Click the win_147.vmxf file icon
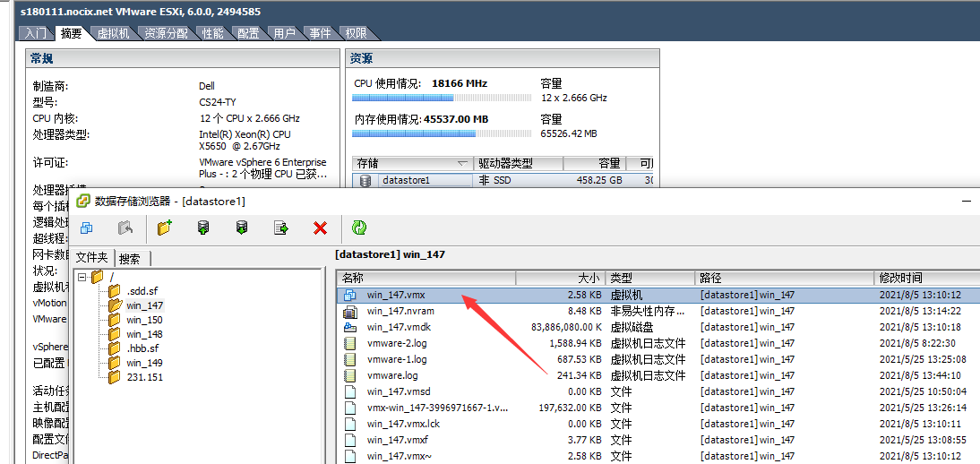The width and height of the screenshot is (980, 464). [x=350, y=440]
